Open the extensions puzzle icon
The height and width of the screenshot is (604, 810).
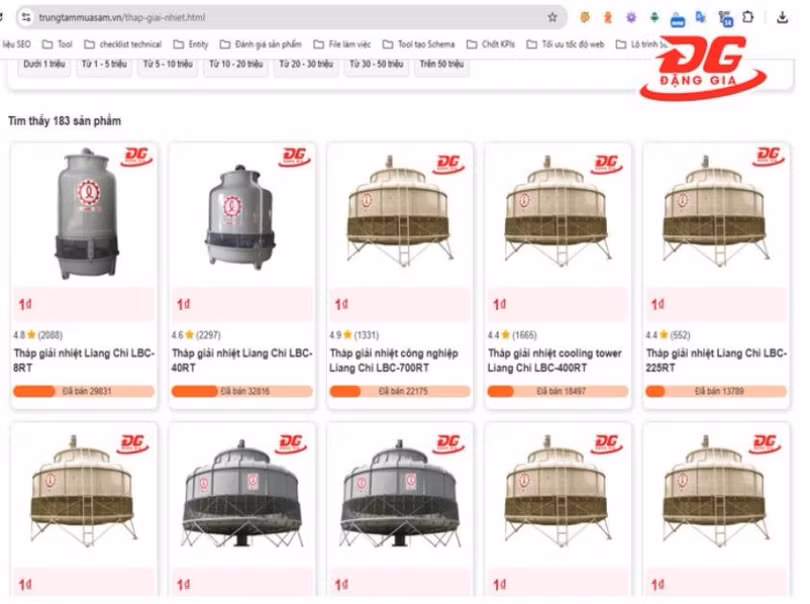(747, 17)
